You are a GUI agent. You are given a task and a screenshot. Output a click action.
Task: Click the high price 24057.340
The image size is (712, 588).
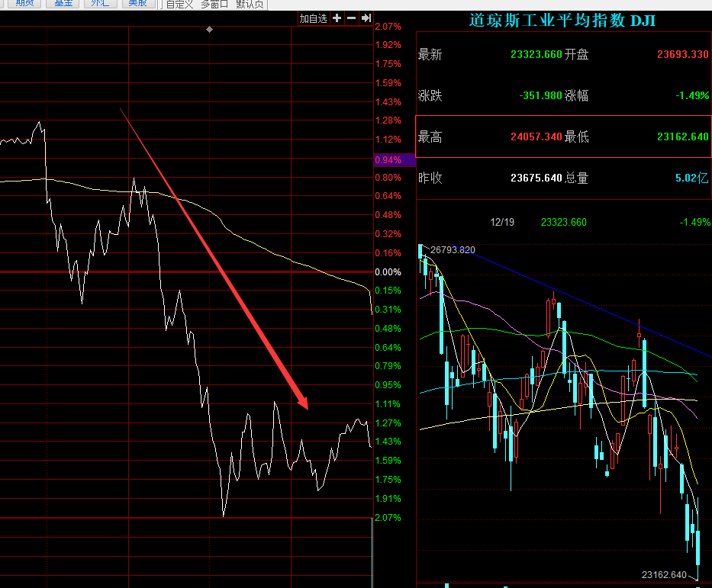coord(536,137)
